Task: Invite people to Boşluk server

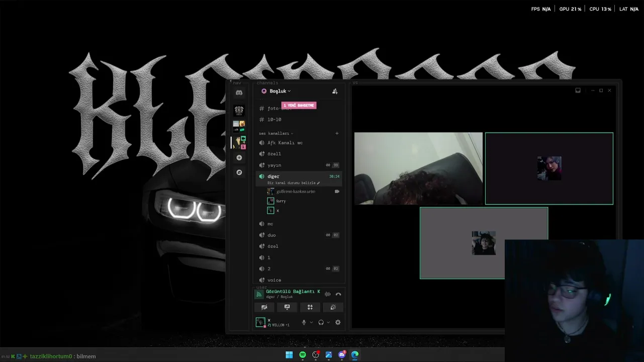Action: (335, 91)
